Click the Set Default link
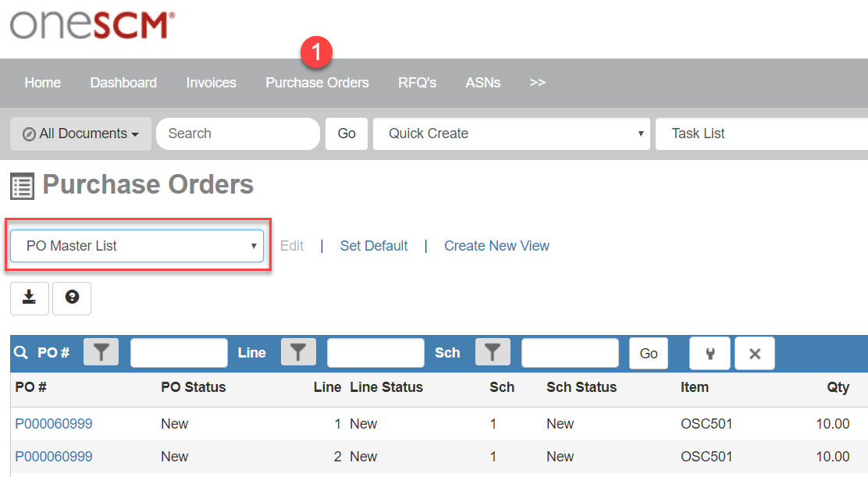The width and height of the screenshot is (868, 477). [374, 246]
